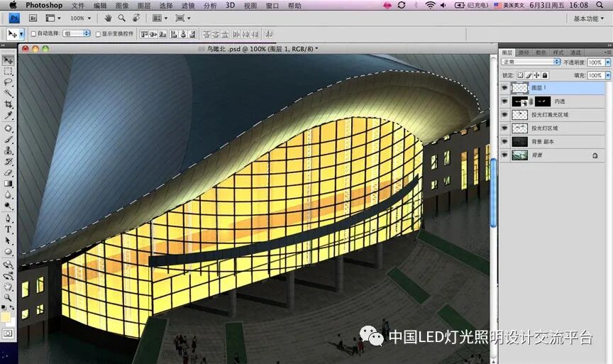This screenshot has height=364, width=613.
Task: Select the Type tool
Action: 8,229
